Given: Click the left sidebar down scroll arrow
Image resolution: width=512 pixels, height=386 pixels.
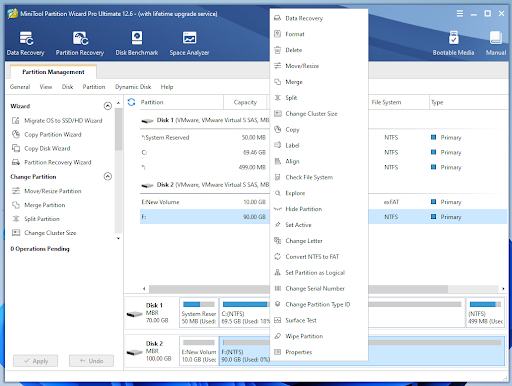Looking at the screenshot, I should (118, 238).
